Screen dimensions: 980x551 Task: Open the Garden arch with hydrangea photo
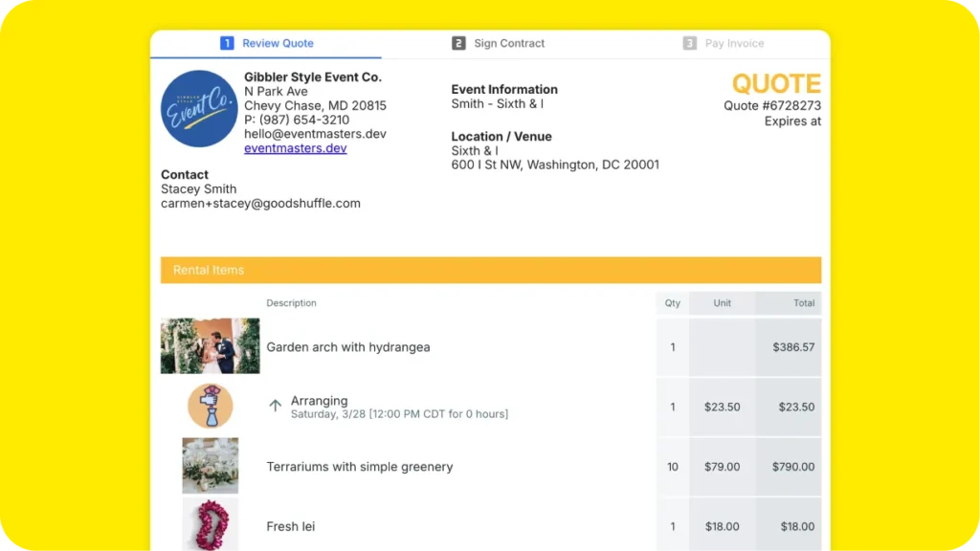(x=210, y=346)
